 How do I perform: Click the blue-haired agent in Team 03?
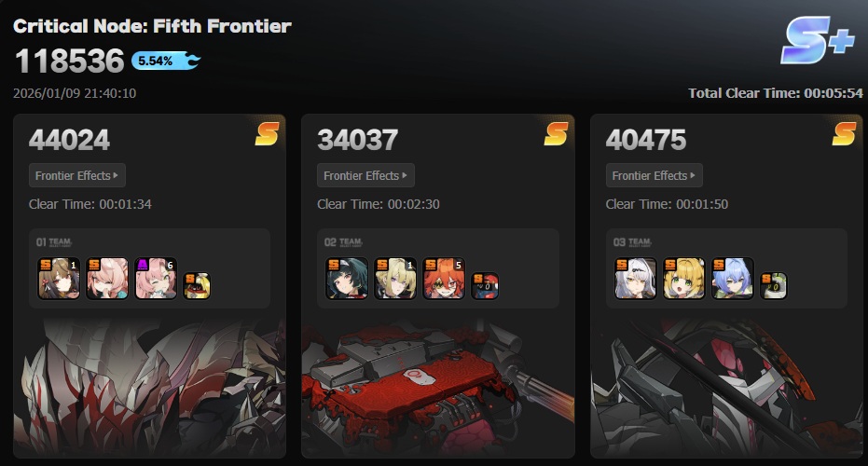[x=733, y=279]
